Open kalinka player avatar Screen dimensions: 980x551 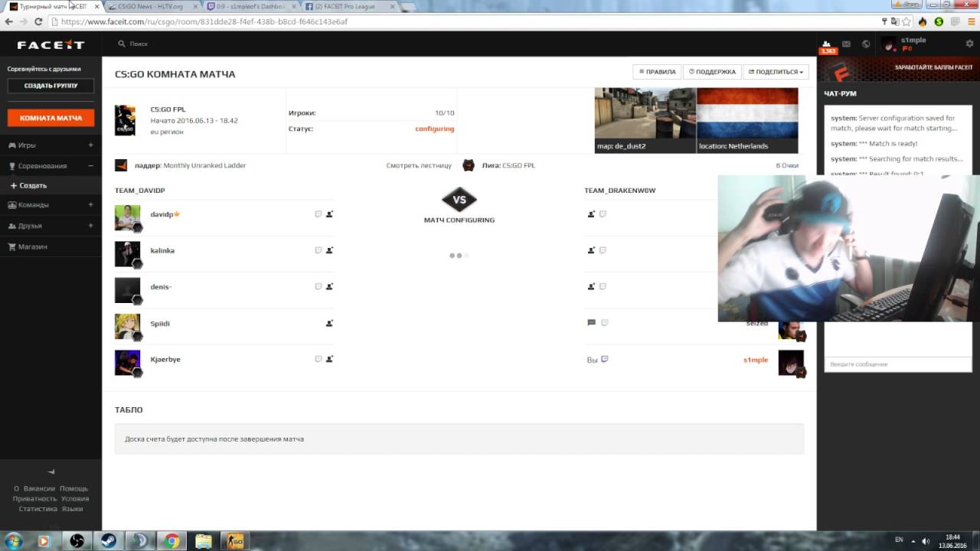click(x=128, y=254)
